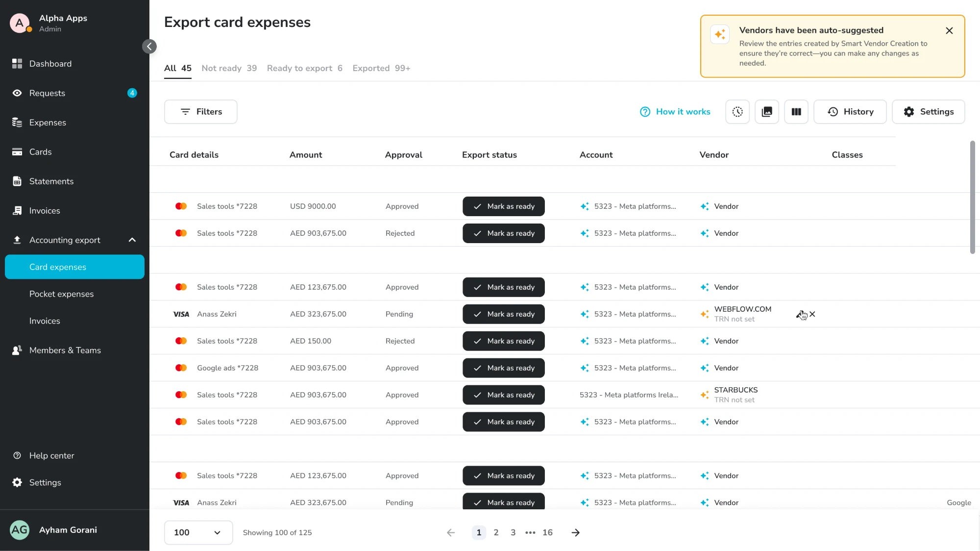Click the pagination ellipsis

pos(530,532)
